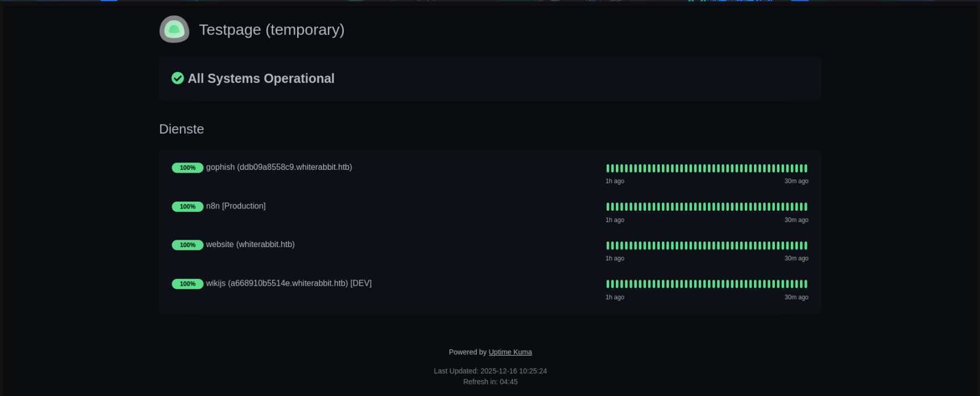This screenshot has height=396, width=980.
Task: Click the Refresh in countdown text
Action: coord(490,382)
